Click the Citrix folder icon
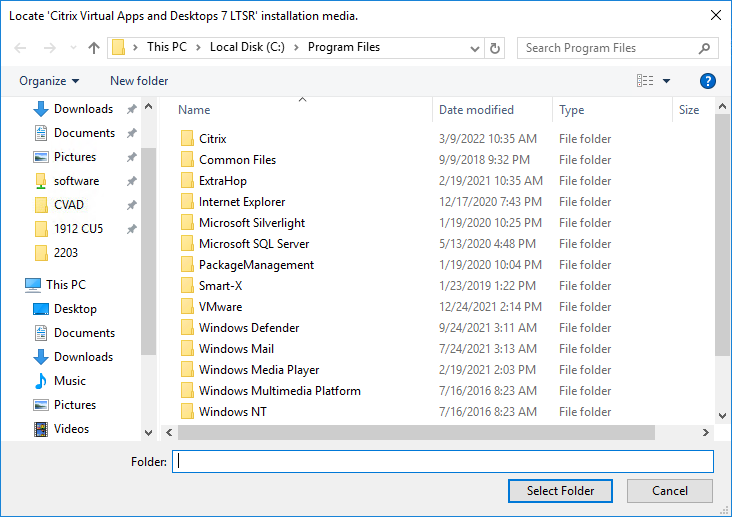Viewport: 732px width, 517px height. coord(187,139)
